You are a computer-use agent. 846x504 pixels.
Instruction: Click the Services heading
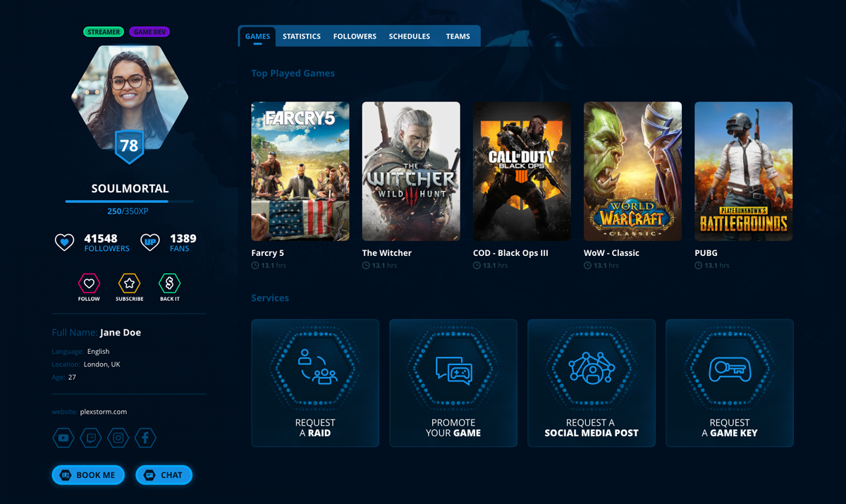pos(270,298)
